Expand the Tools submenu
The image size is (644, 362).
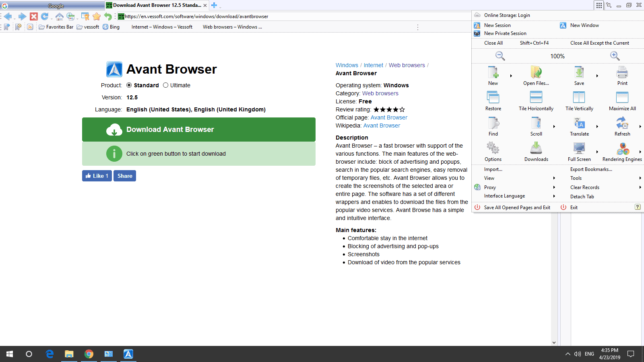[x=601, y=178]
